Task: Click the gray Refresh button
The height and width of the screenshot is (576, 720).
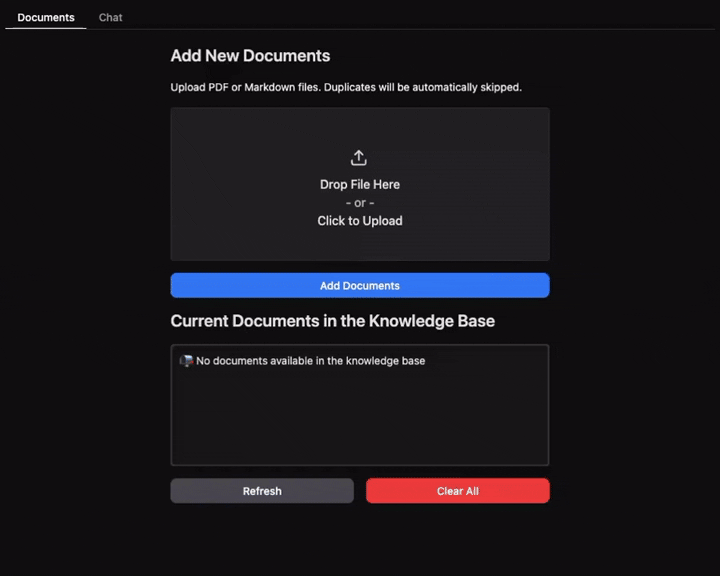Action: pyautogui.click(x=262, y=491)
